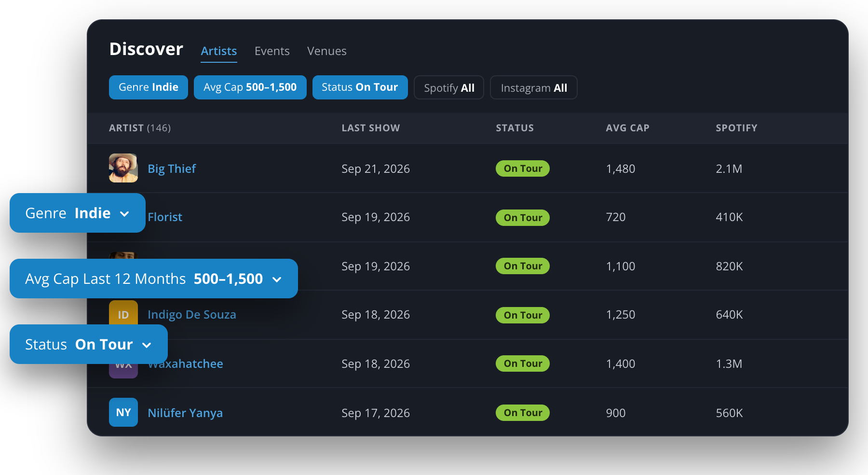Select avg cap value 1,480

621,169
